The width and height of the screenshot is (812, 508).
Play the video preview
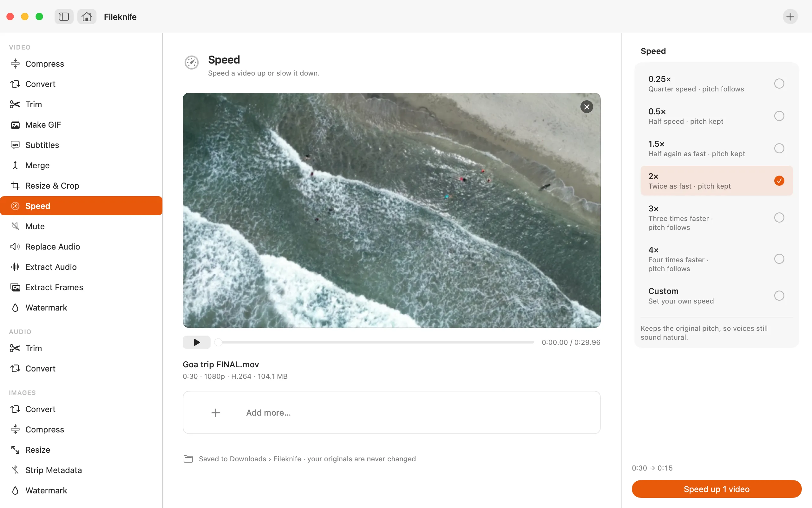(197, 342)
